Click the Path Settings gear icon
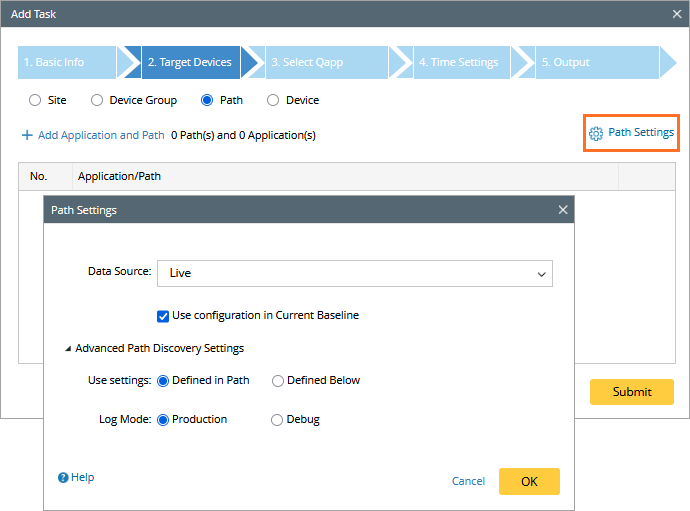 (596, 133)
